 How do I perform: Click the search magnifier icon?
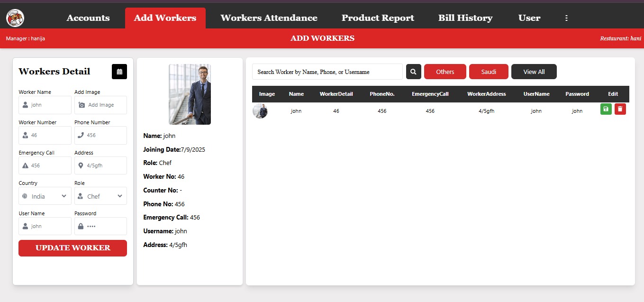(x=413, y=72)
